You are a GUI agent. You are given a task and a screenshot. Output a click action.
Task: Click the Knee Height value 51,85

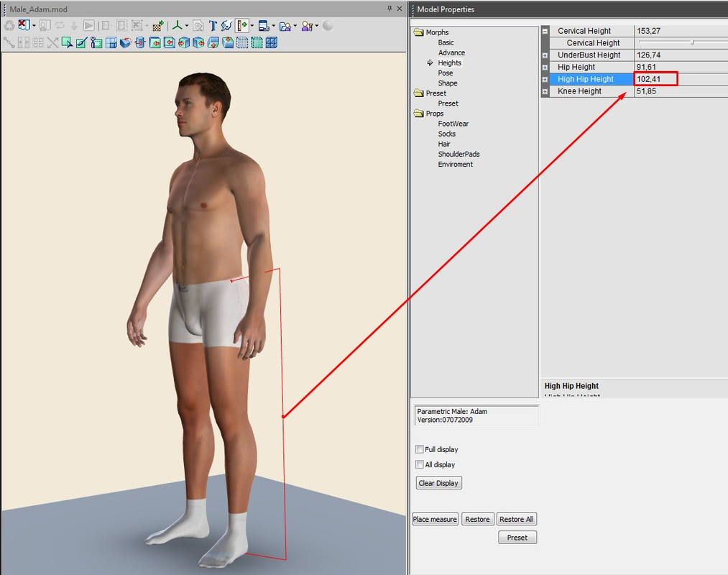click(x=646, y=91)
